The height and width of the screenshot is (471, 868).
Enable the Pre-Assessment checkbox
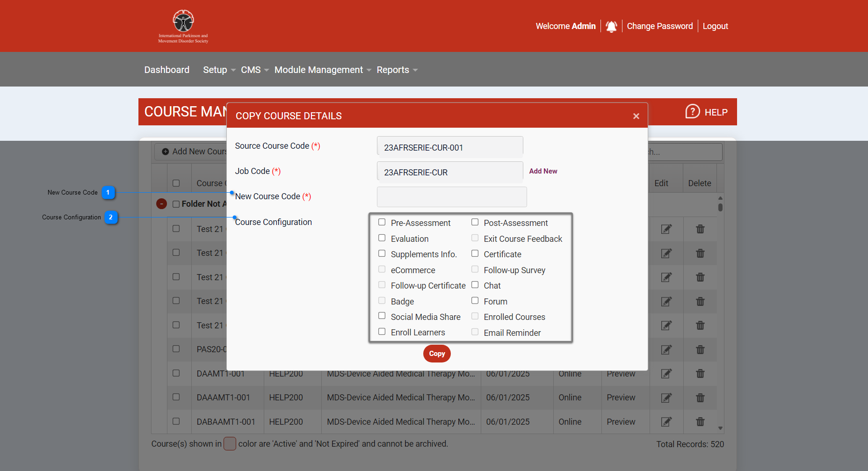tap(382, 222)
